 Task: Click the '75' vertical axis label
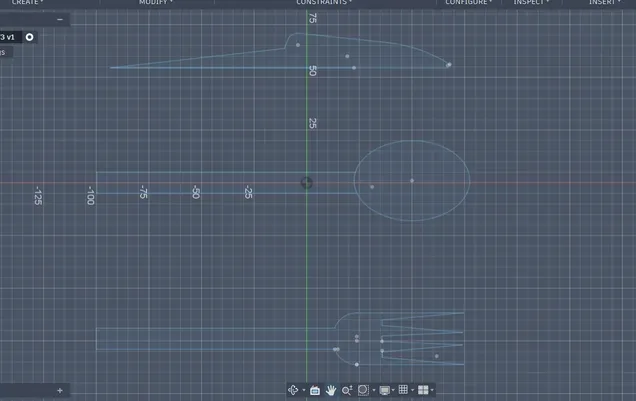click(312, 18)
